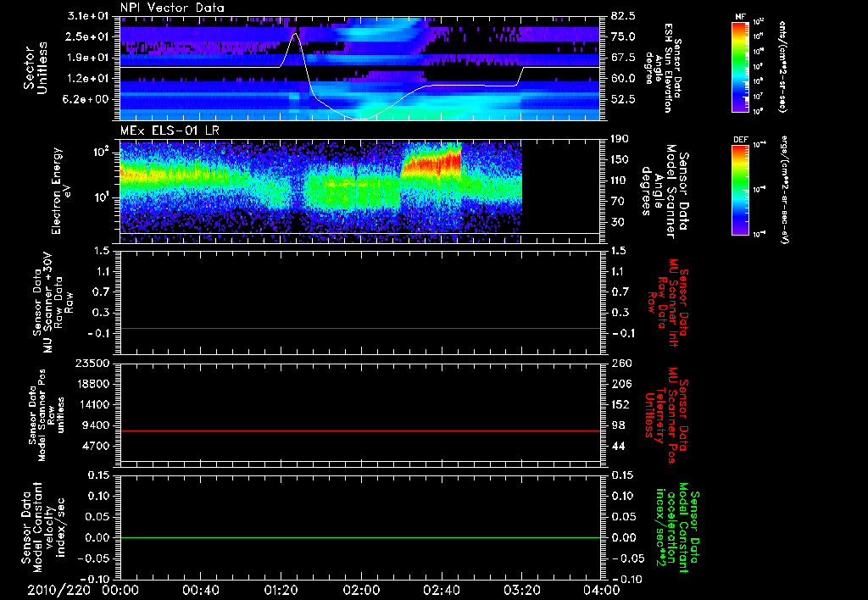This screenshot has width=868, height=600.
Task: Click the red high-flux burst in ELS spectrogram
Action: [x=431, y=164]
